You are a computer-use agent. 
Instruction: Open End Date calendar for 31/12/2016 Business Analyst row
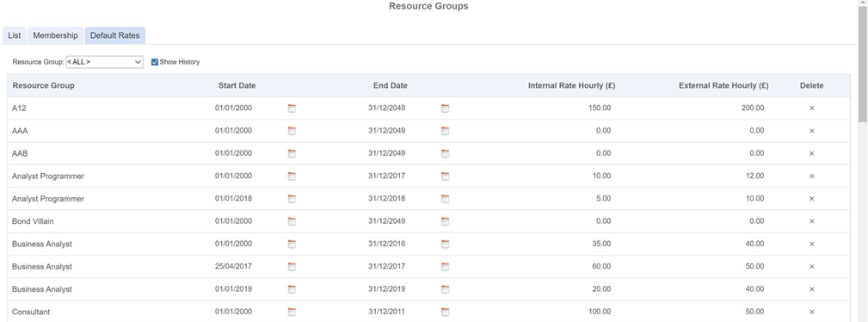click(445, 244)
